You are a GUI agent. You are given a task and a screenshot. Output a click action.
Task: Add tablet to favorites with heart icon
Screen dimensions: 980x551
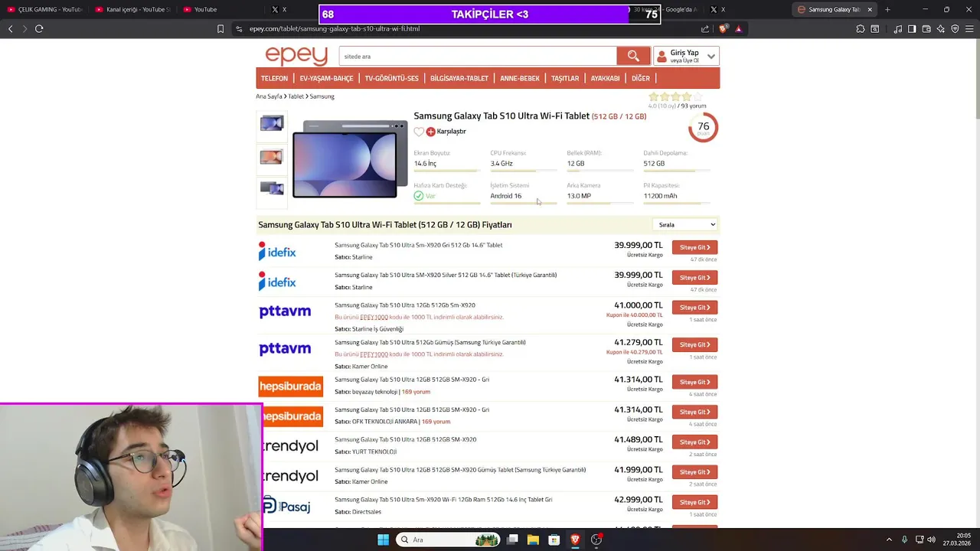419,132
